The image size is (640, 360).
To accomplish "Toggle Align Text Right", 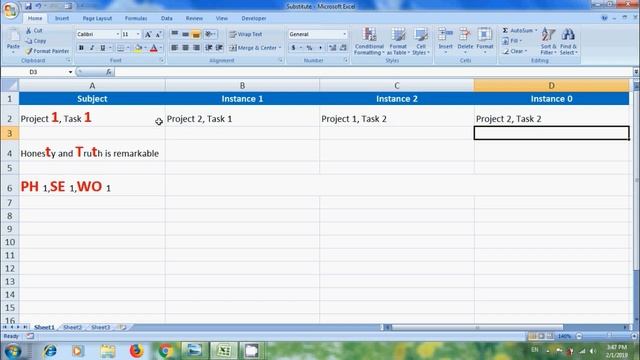I will [196, 48].
